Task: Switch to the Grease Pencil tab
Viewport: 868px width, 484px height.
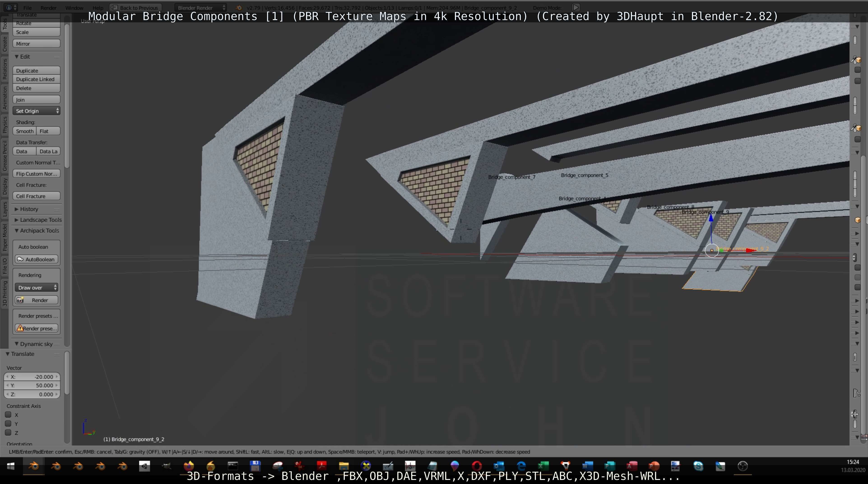Action: tap(5, 156)
